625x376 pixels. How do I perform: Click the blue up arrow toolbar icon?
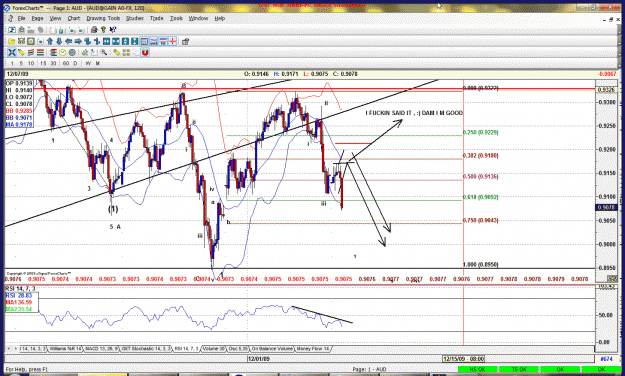[50, 41]
